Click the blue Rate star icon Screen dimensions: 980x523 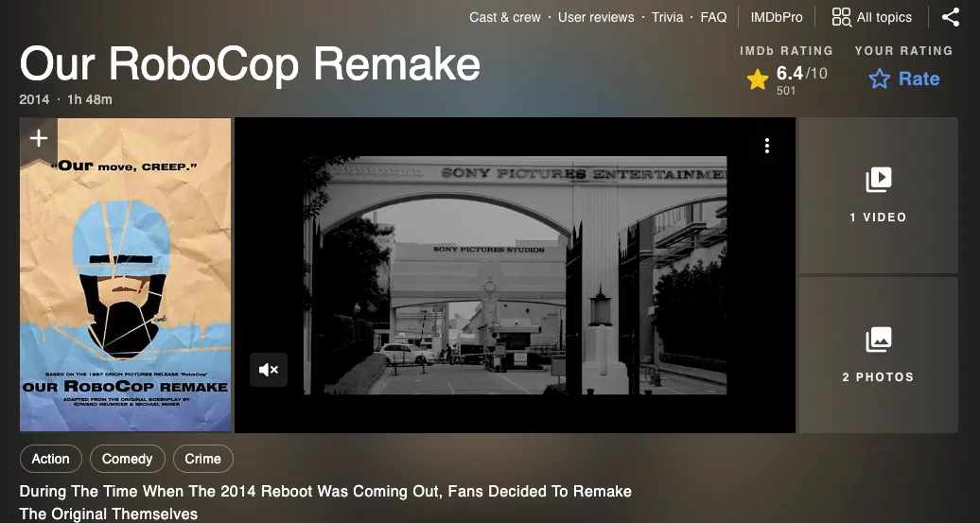pos(880,78)
